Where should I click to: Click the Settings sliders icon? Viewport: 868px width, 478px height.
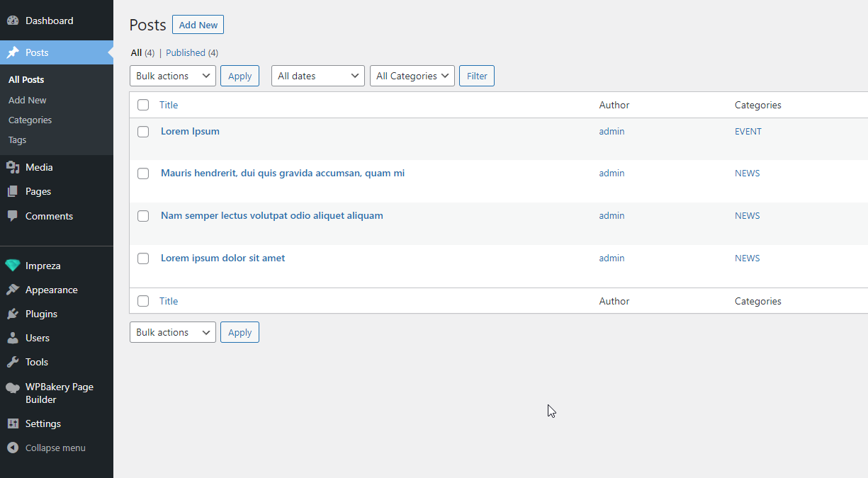13,423
